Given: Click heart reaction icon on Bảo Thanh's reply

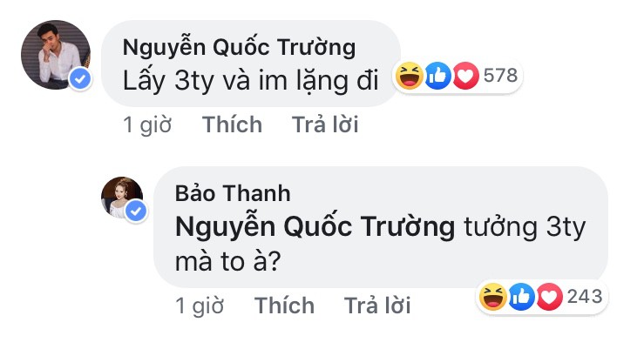Looking at the screenshot, I should tap(551, 298).
